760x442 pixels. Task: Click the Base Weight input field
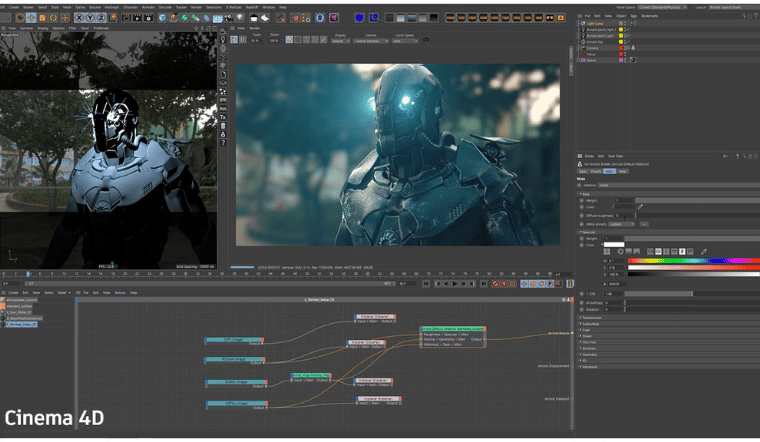click(x=624, y=201)
